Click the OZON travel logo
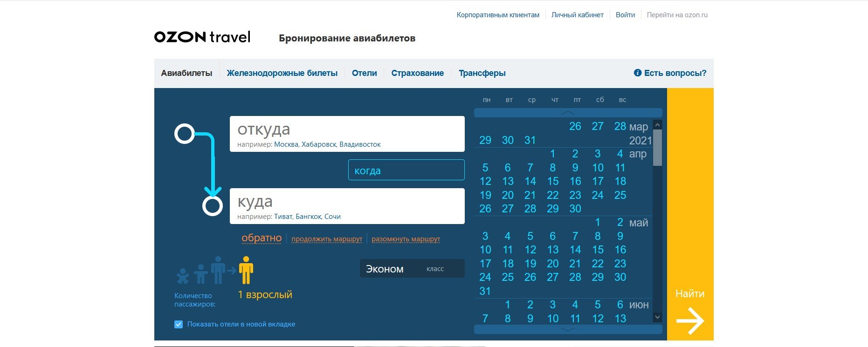The width and height of the screenshot is (868, 347). pyautogui.click(x=202, y=37)
